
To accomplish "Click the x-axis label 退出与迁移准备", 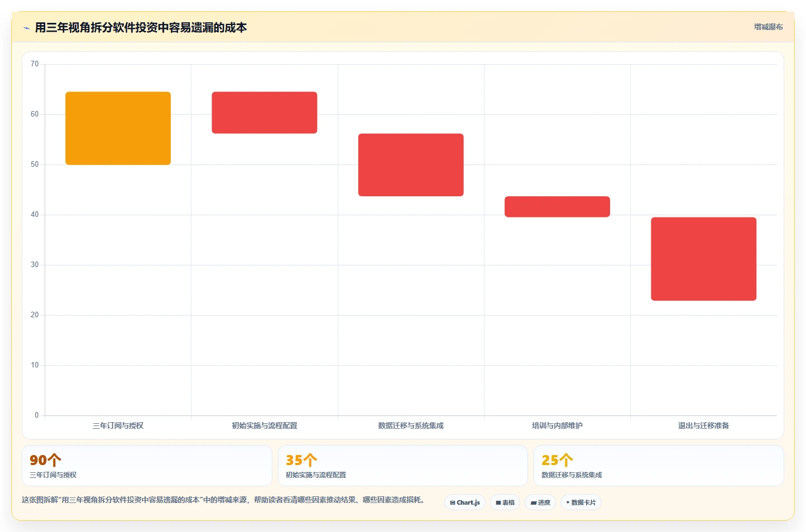I will [703, 425].
